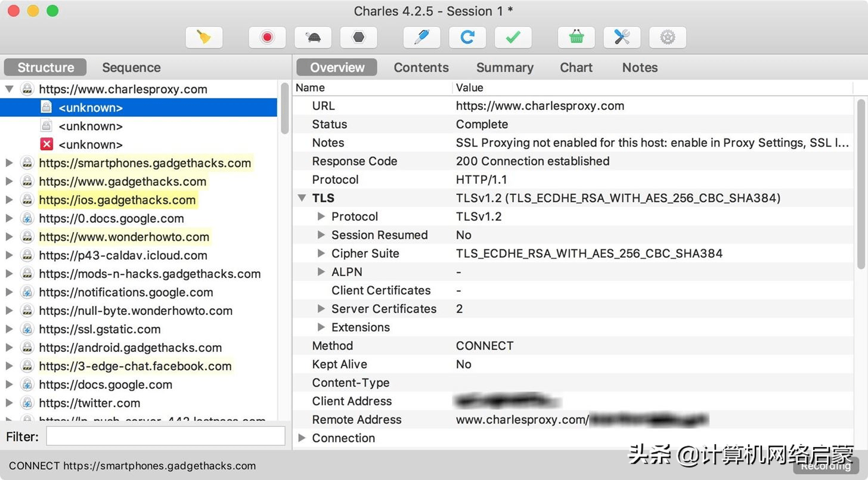This screenshot has height=480, width=868.
Task: Expand the Cipher Suite row
Action: click(321, 253)
